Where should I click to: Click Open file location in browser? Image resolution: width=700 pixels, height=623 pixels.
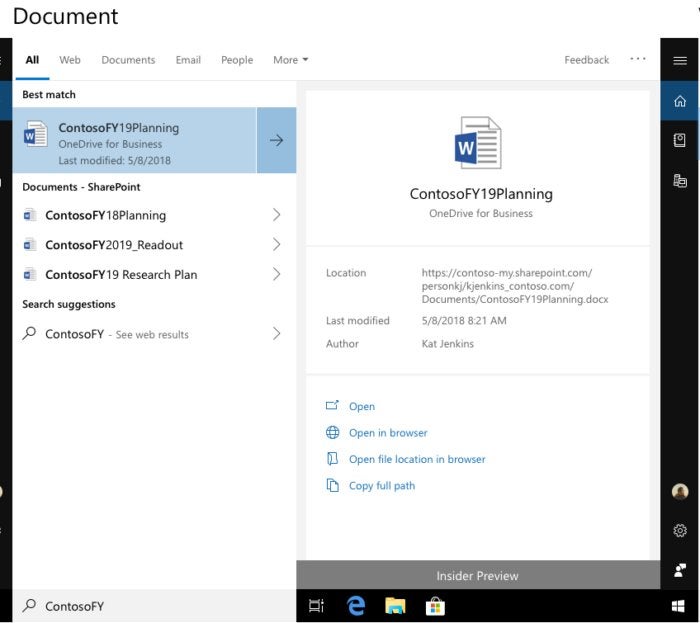click(x=417, y=459)
